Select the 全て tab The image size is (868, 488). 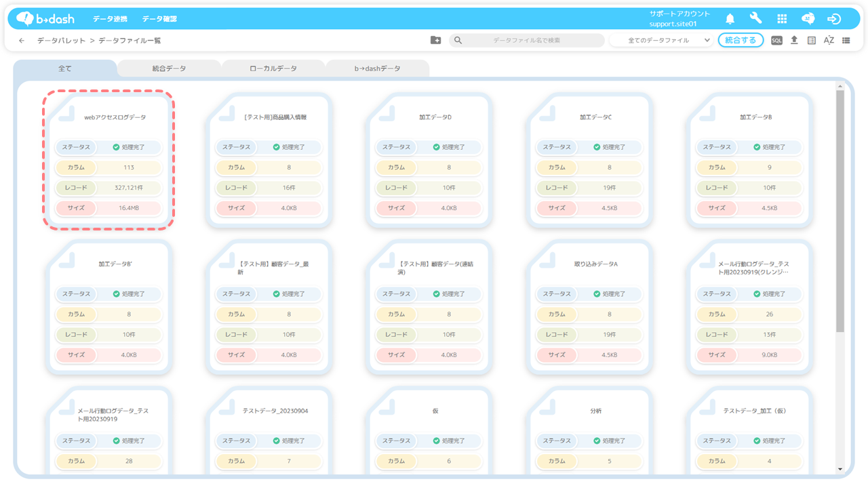tap(64, 68)
